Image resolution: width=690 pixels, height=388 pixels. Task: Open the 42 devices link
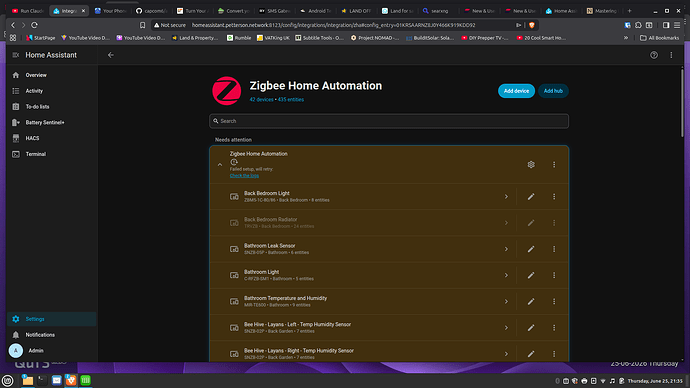click(x=261, y=99)
